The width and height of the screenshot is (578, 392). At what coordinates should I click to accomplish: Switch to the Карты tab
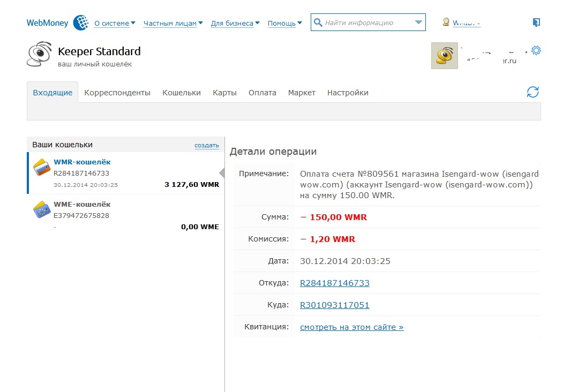(224, 93)
